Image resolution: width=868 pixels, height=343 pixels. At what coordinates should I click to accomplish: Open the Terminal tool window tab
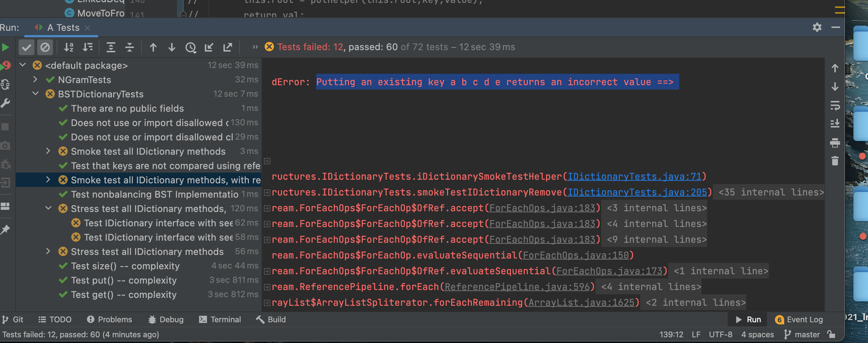pos(220,319)
